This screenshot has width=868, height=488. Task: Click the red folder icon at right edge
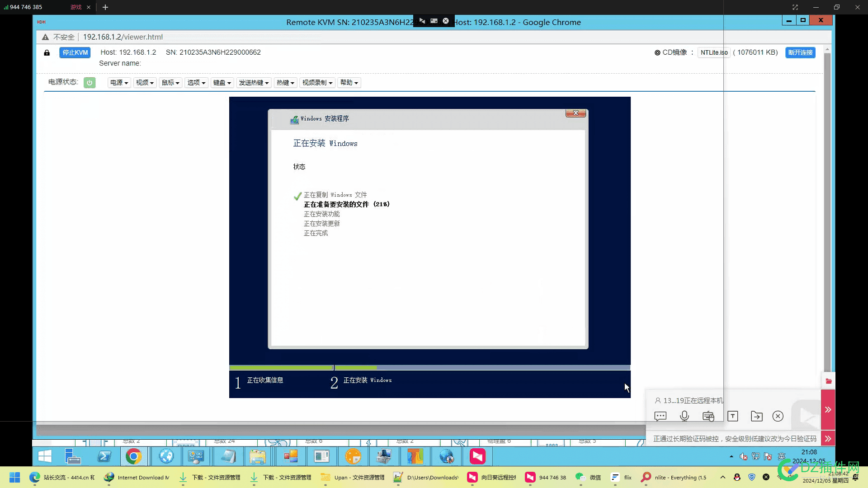click(829, 381)
